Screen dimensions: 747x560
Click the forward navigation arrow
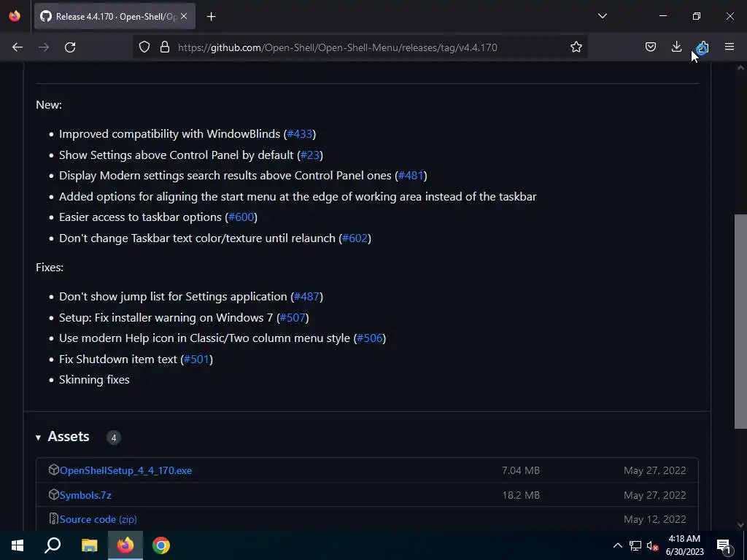pos(44,47)
